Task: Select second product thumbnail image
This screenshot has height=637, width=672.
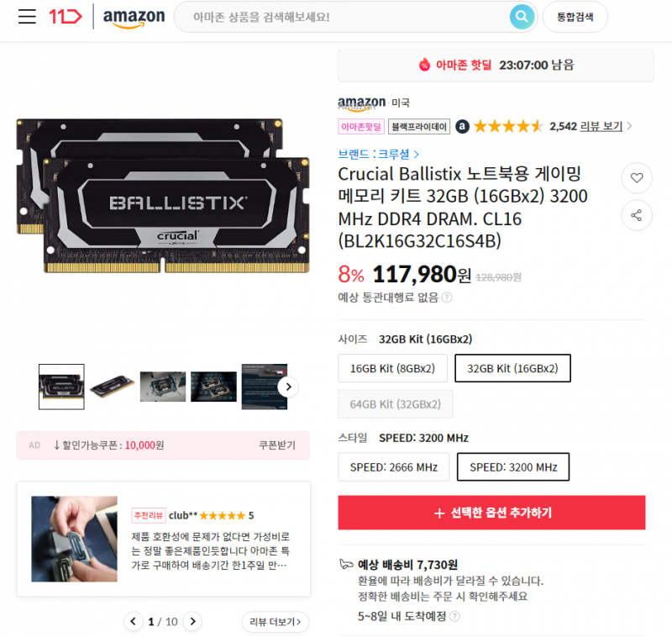Action: coord(113,387)
